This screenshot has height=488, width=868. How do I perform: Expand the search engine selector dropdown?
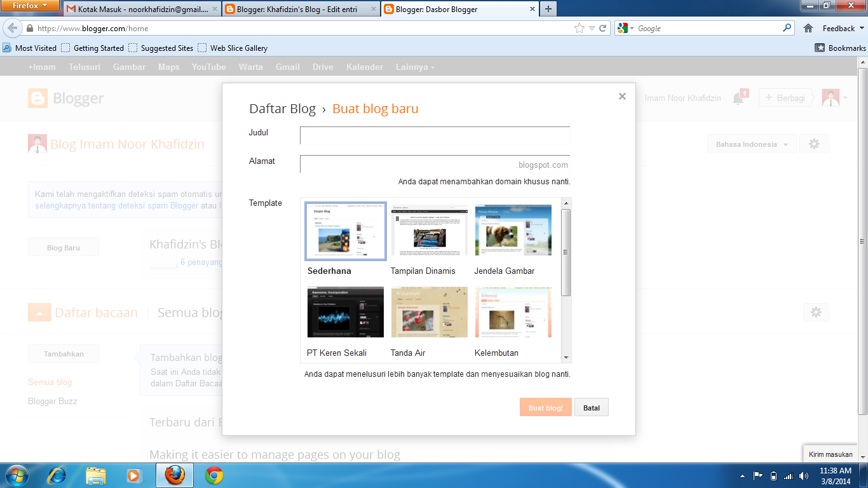pyautogui.click(x=625, y=28)
